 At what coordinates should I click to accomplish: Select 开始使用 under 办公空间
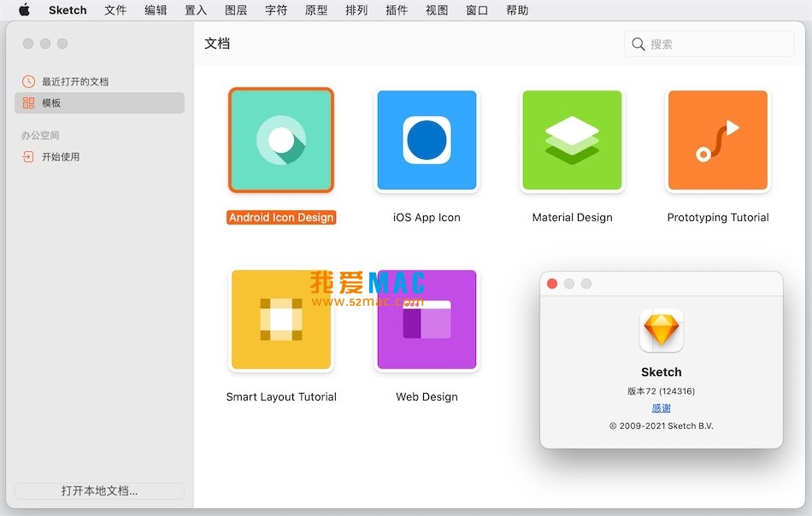pyautogui.click(x=99, y=157)
